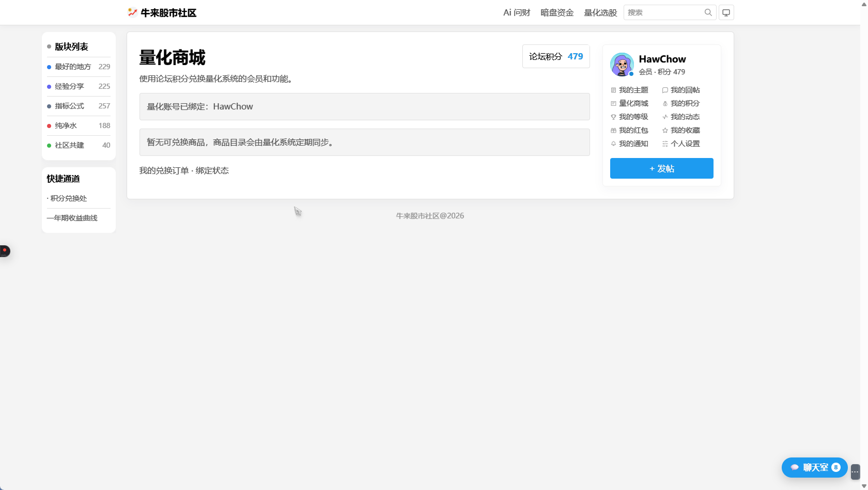The image size is (868, 490).
Task: Click the three-dot floating button
Action: (x=855, y=471)
